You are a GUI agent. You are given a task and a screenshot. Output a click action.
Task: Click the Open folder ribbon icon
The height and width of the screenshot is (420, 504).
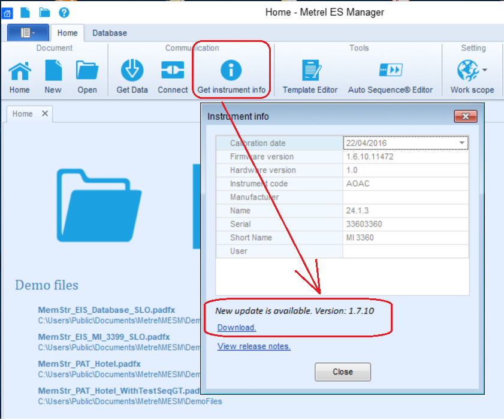tap(87, 71)
